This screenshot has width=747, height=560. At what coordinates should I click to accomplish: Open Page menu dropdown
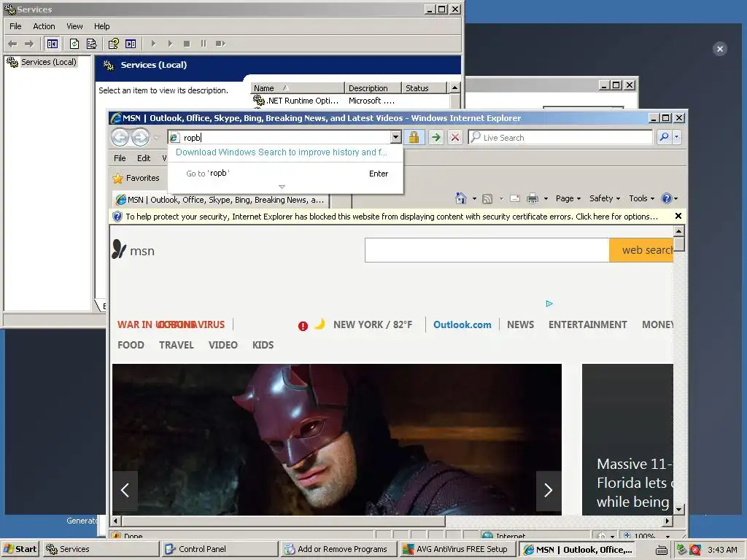point(568,198)
